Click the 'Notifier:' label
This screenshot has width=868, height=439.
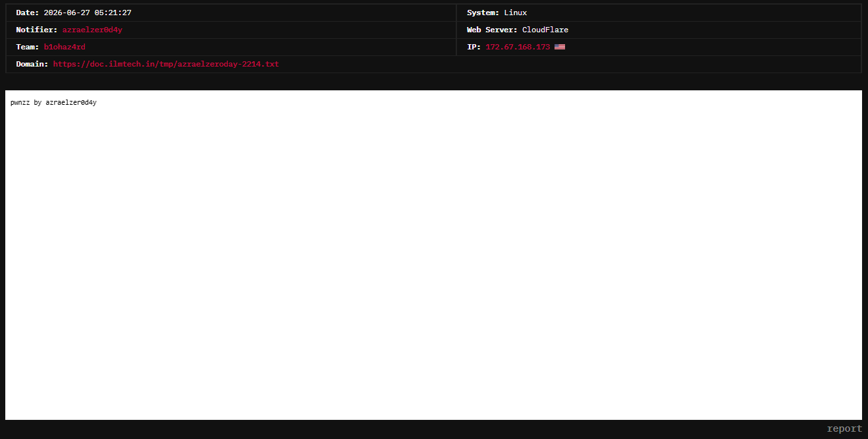pyautogui.click(x=37, y=30)
